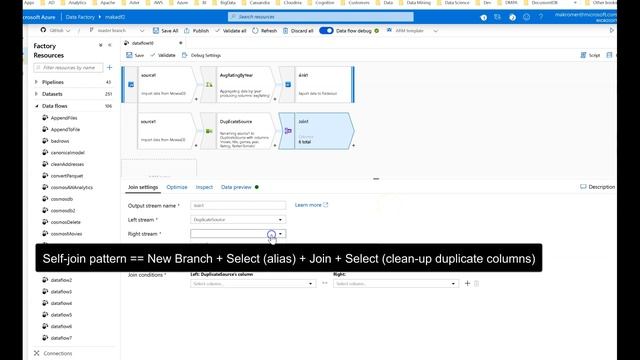The width and height of the screenshot is (640, 360).
Task: Click the Data Factory breadcrumb
Action: (x=80, y=17)
